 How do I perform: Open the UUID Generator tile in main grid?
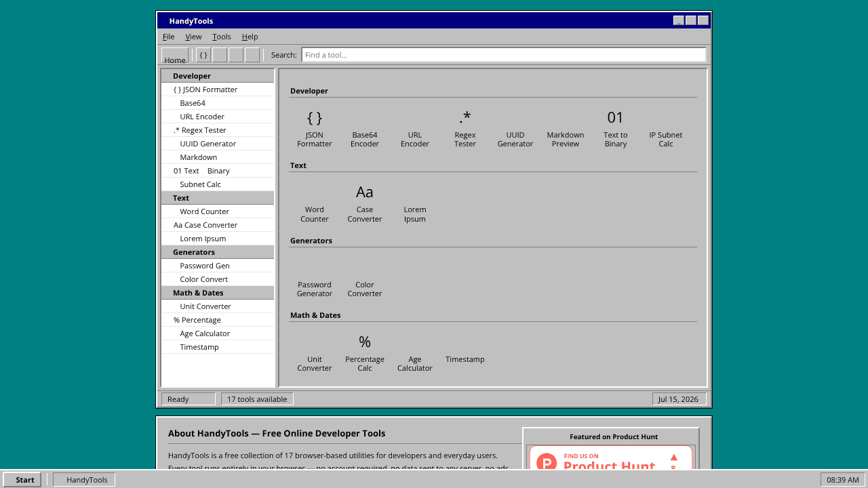[515, 127]
